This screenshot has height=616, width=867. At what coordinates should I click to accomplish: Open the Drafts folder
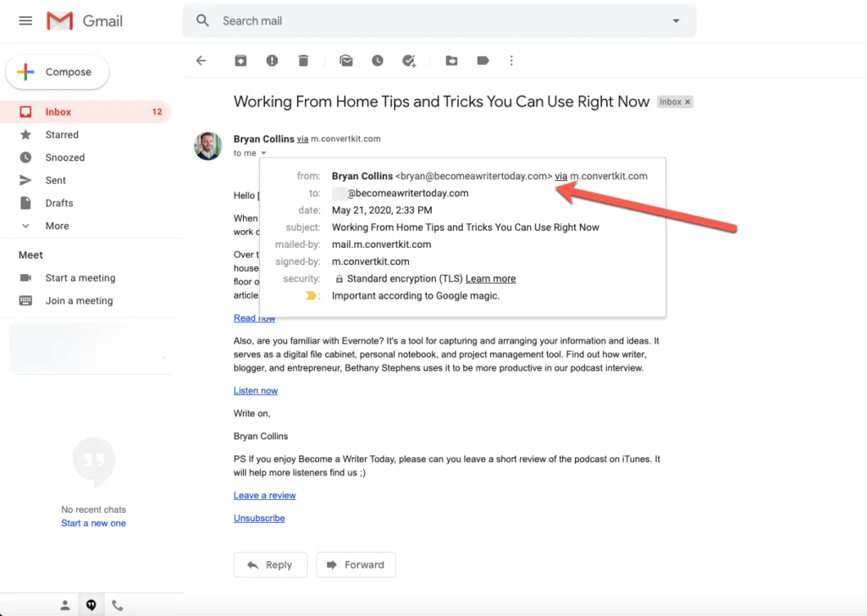pos(60,202)
